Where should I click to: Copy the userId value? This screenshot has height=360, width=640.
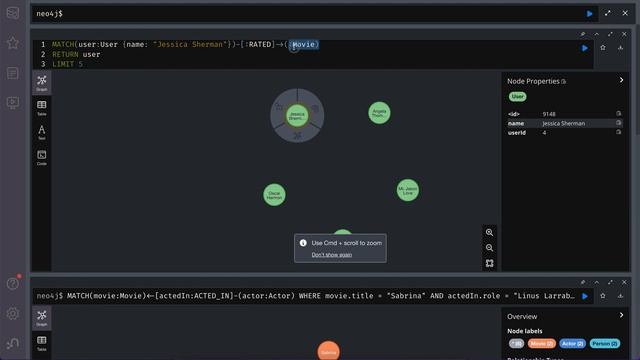pyautogui.click(x=618, y=132)
